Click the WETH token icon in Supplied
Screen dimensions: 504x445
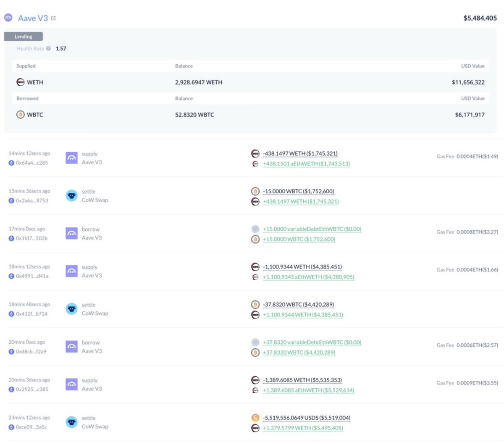pos(21,82)
